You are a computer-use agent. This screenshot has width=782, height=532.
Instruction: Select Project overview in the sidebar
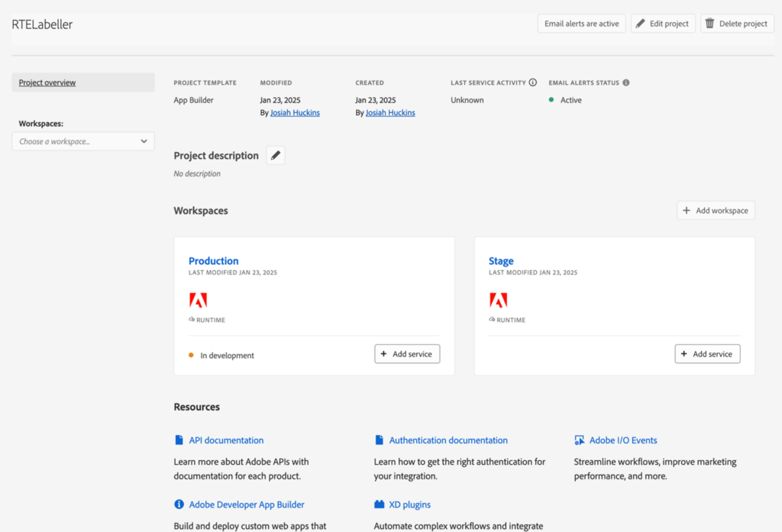(x=49, y=82)
